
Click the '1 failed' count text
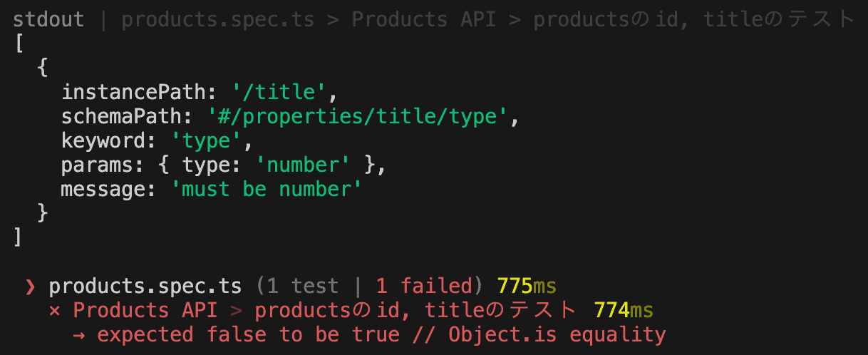tap(424, 287)
